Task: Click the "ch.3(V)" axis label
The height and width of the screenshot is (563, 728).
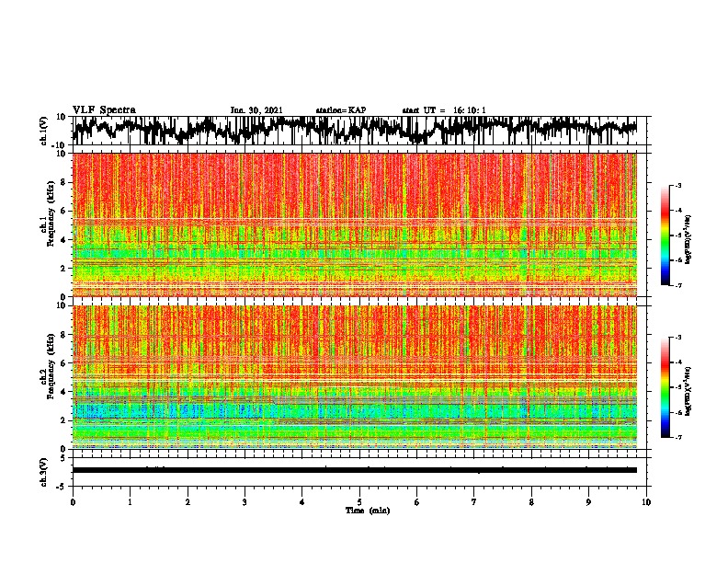Action: (x=44, y=472)
